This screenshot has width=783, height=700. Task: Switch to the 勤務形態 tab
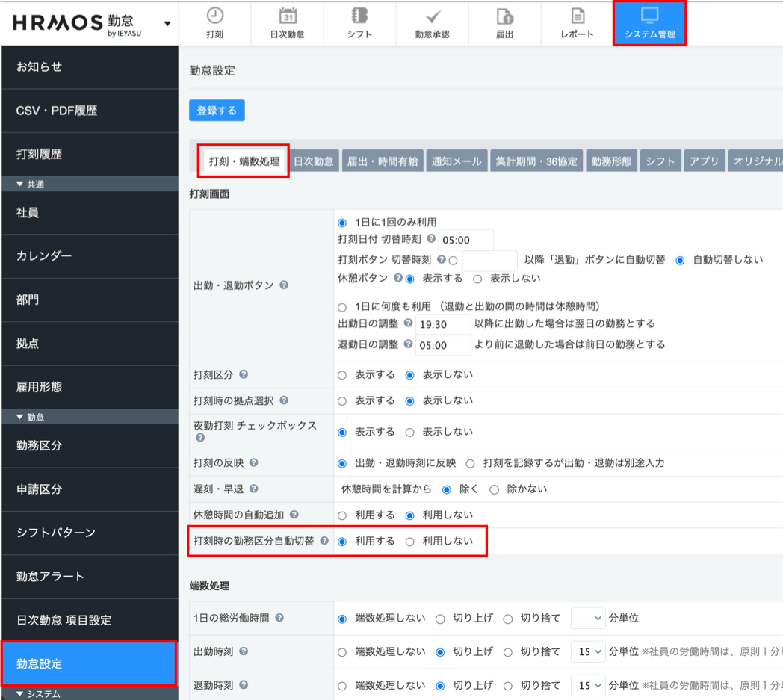[611, 161]
